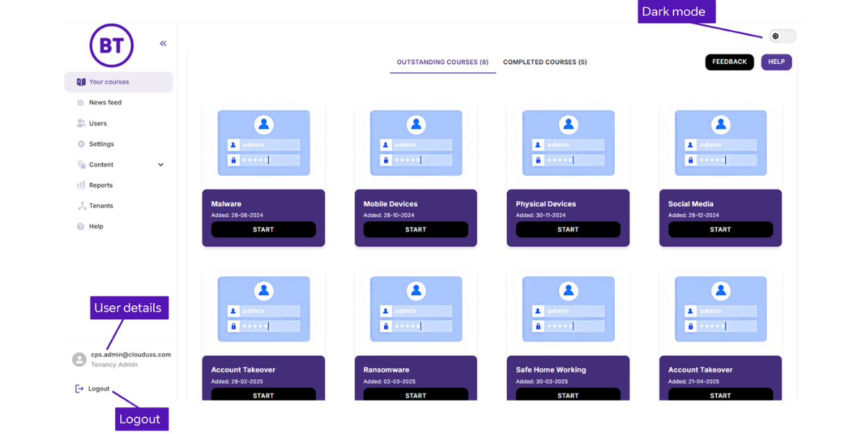Open the Users panel
Screen dimensions: 868x434
[80, 123]
